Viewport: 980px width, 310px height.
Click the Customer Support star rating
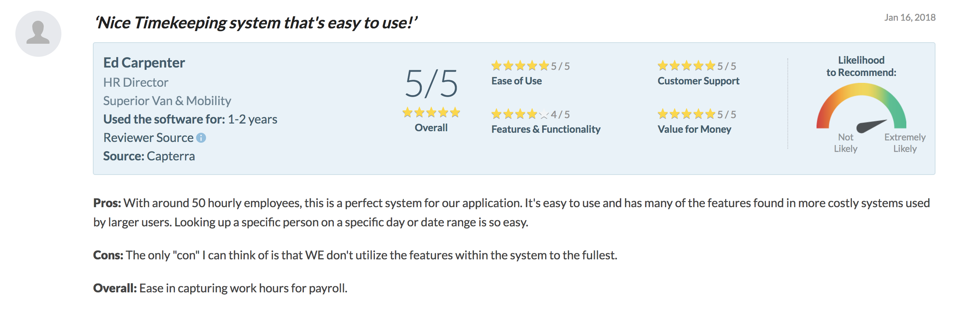[686, 66]
